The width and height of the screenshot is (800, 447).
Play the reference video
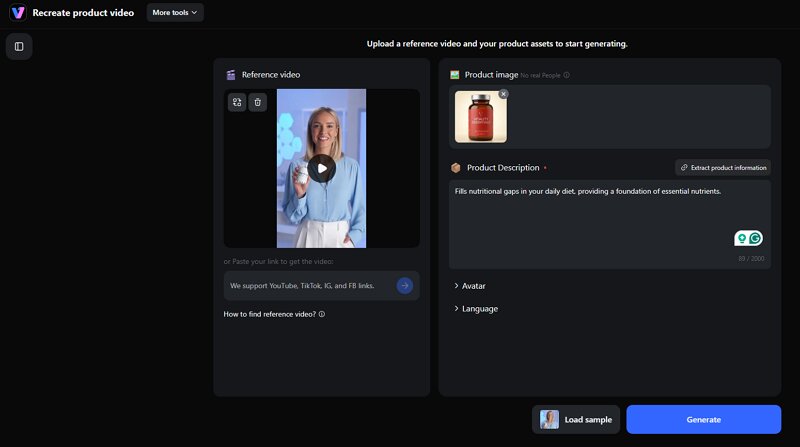(321, 168)
